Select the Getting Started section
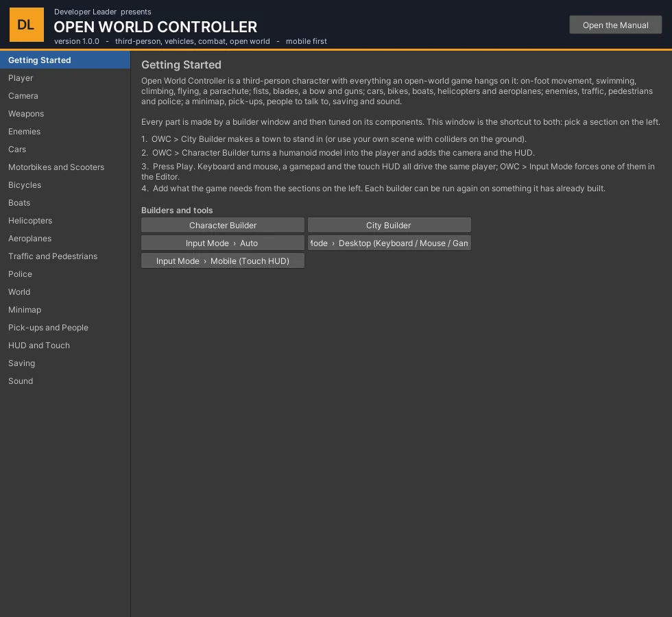 point(65,60)
